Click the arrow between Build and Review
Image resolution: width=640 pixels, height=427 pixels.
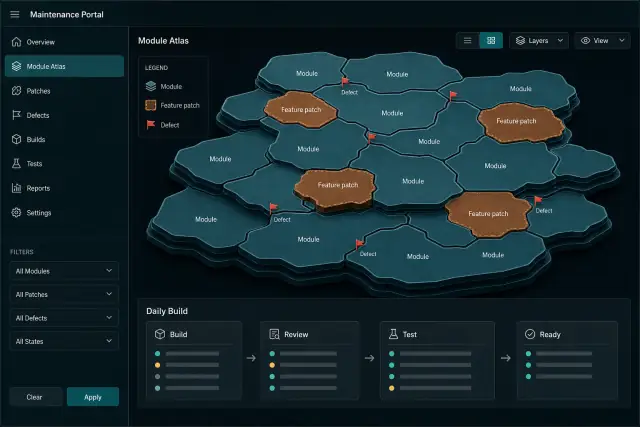[x=251, y=358]
